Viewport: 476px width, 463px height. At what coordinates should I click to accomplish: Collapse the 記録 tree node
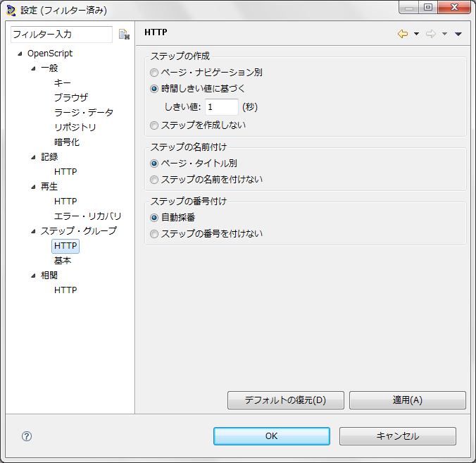coord(33,157)
